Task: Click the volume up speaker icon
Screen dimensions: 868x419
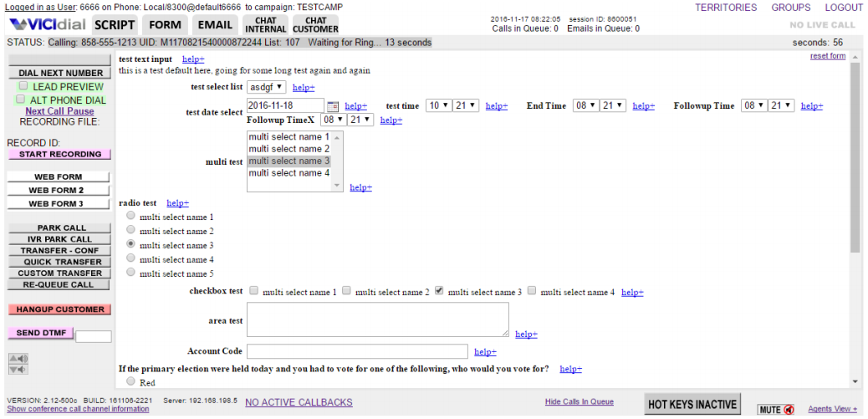Action: 18,359
